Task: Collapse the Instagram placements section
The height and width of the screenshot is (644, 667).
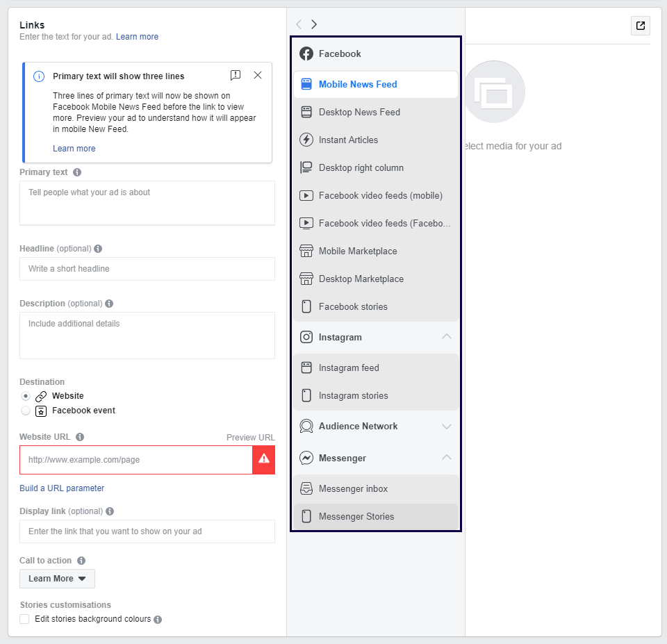Action: [447, 337]
